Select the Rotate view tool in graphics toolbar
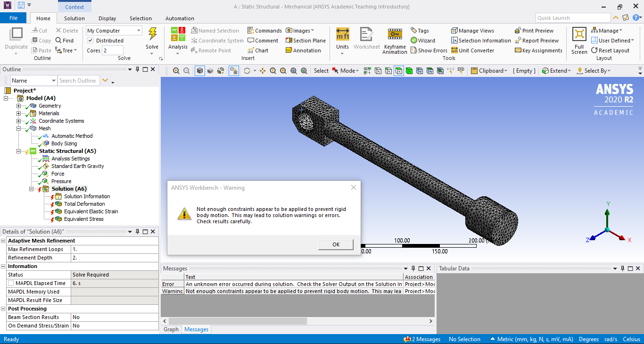Screen dimensions: 644x344 pyautogui.click(x=247, y=71)
